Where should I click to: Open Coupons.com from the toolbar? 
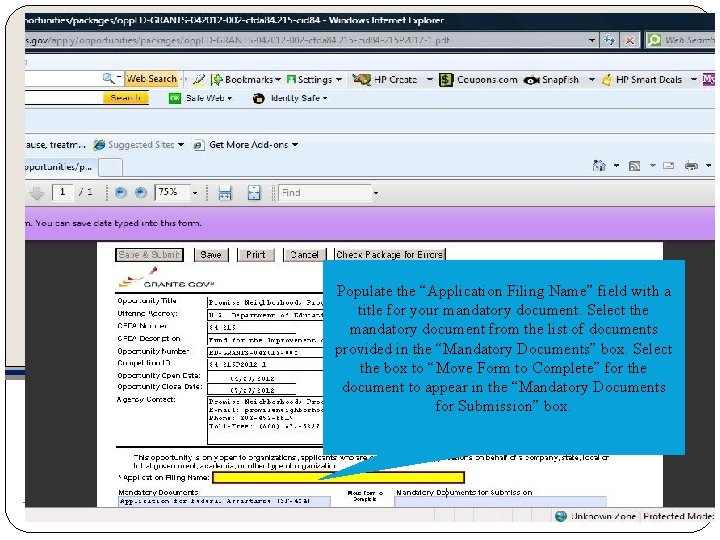tap(478, 80)
